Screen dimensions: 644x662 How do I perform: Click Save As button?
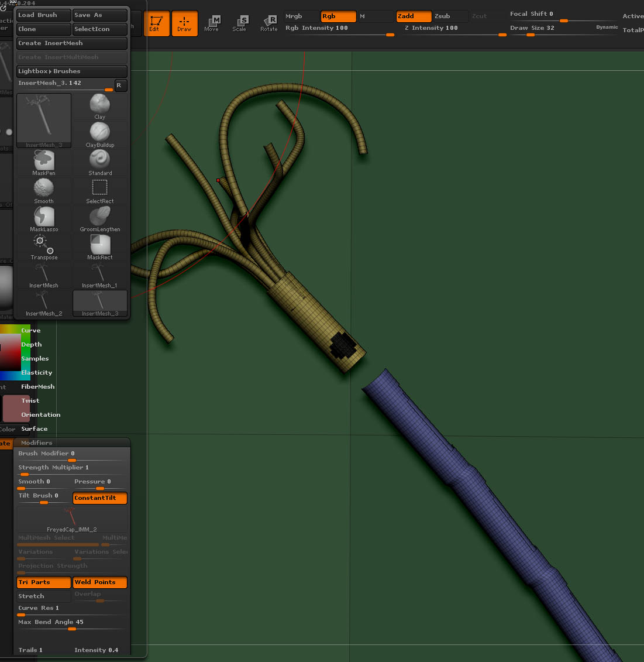[x=100, y=15]
